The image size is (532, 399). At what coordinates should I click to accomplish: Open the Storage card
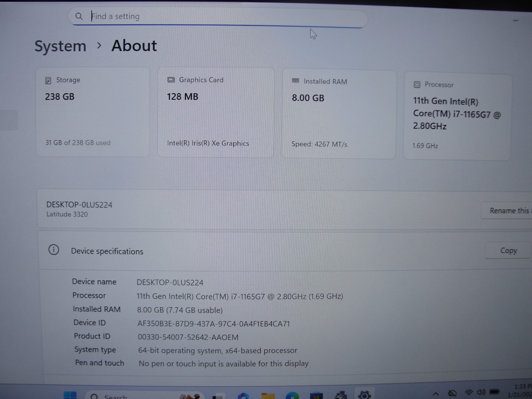pyautogui.click(x=93, y=112)
